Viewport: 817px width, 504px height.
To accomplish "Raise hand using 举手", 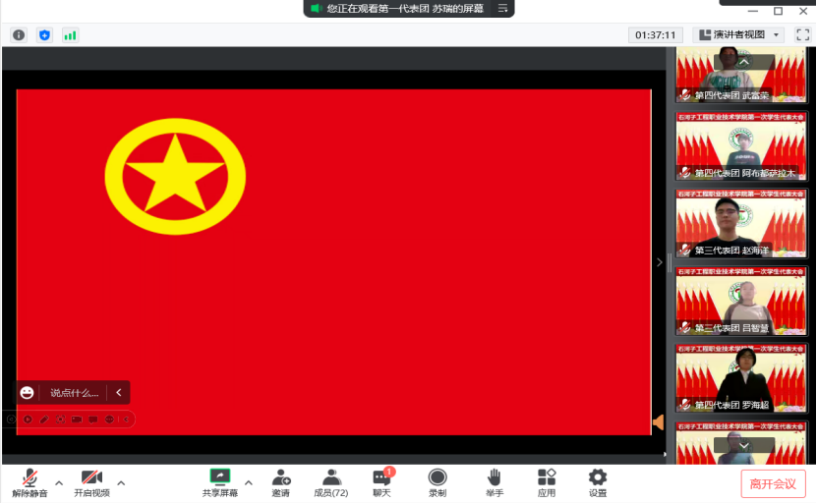I will 496,482.
